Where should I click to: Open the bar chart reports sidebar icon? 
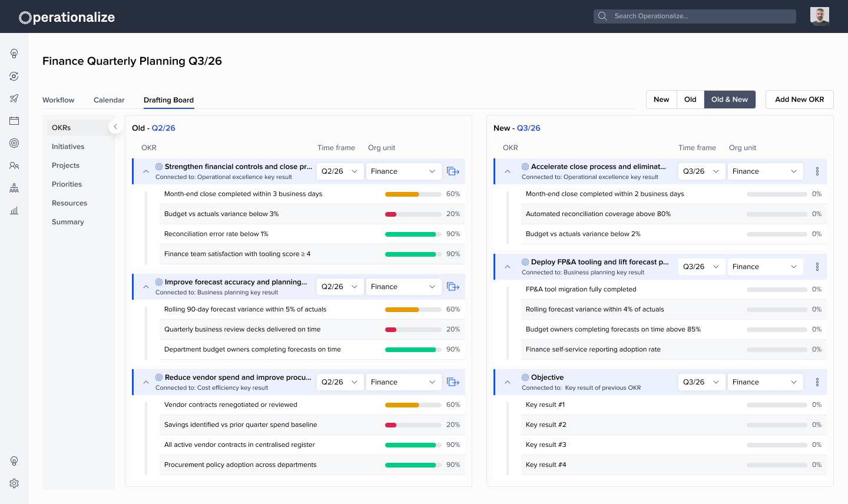coord(14,210)
